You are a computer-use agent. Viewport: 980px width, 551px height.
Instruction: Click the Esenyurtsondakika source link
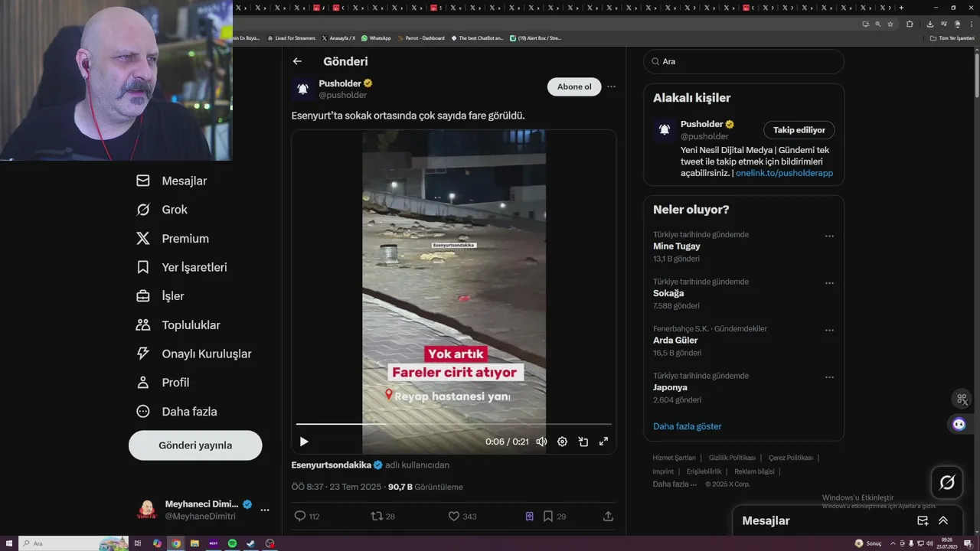(x=332, y=465)
